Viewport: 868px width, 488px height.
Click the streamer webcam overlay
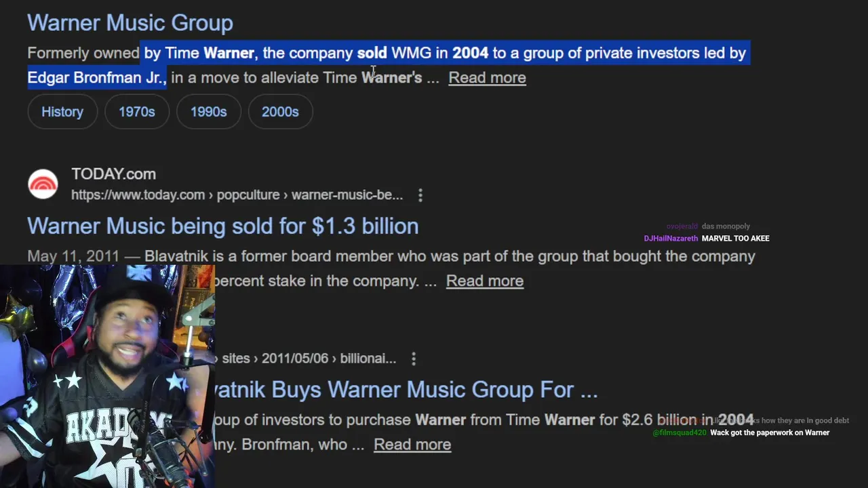coord(107,376)
